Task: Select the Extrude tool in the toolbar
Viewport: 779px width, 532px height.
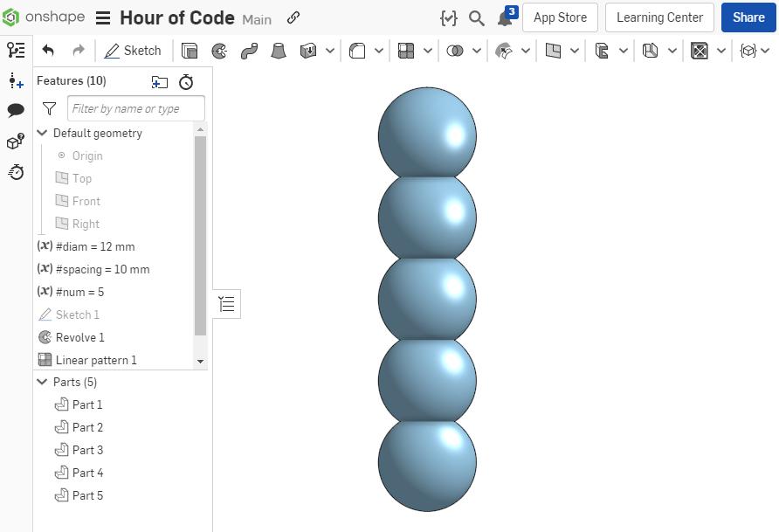Action: 190,51
